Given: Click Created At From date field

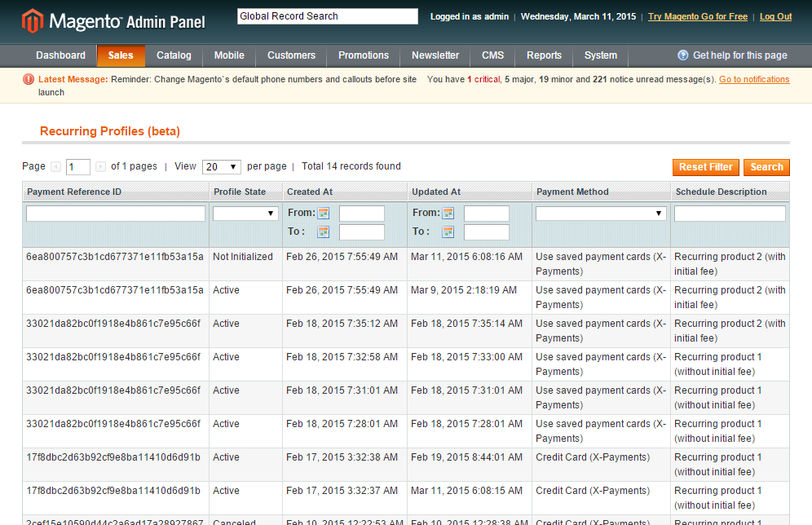Looking at the screenshot, I should pos(362,214).
